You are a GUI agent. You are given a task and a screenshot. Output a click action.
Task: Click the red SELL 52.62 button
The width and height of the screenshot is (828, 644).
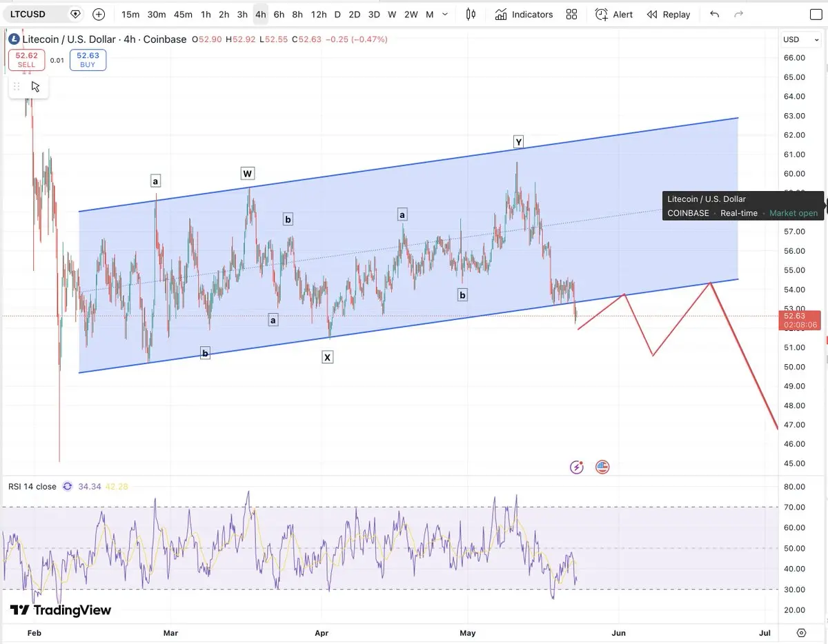26,60
